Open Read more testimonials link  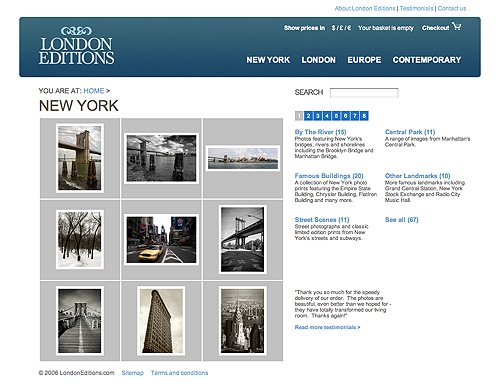tap(327, 327)
